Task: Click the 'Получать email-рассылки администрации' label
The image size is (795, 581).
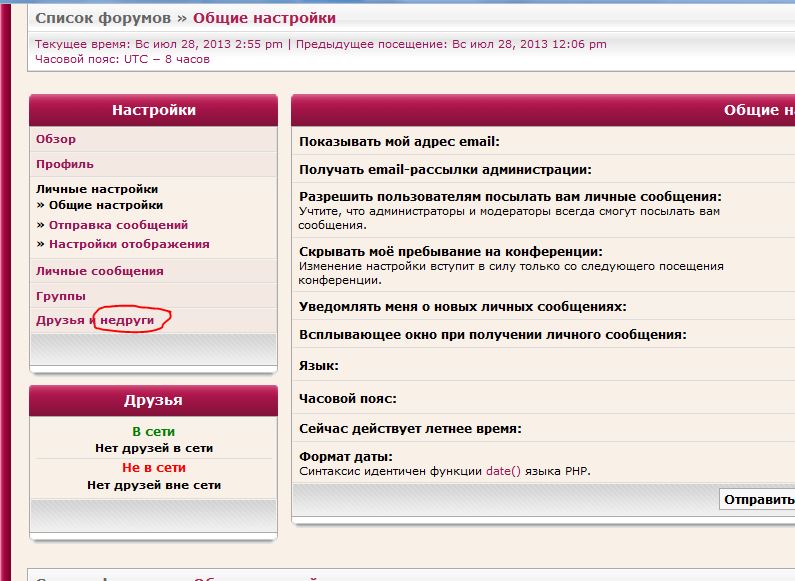Action: [x=445, y=170]
